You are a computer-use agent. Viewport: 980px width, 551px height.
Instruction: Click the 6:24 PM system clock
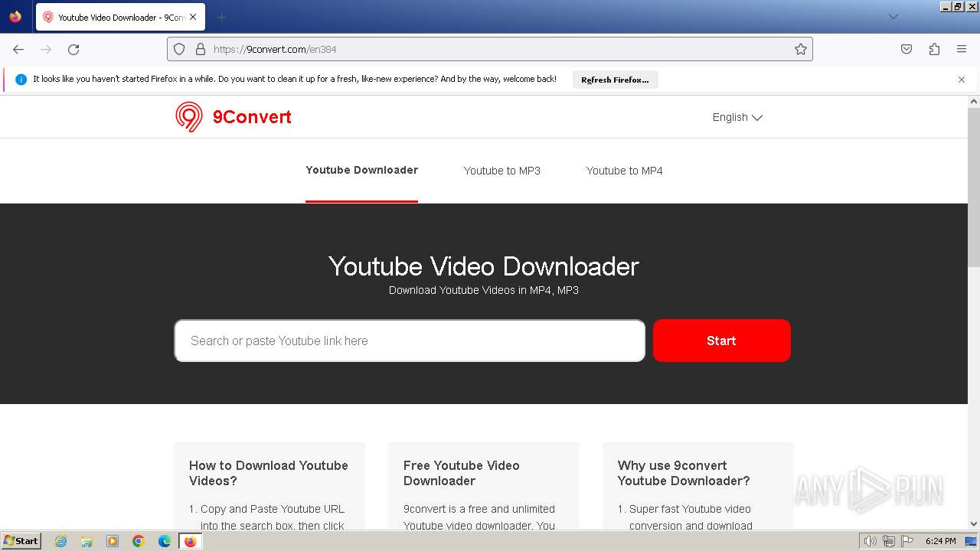click(x=940, y=541)
